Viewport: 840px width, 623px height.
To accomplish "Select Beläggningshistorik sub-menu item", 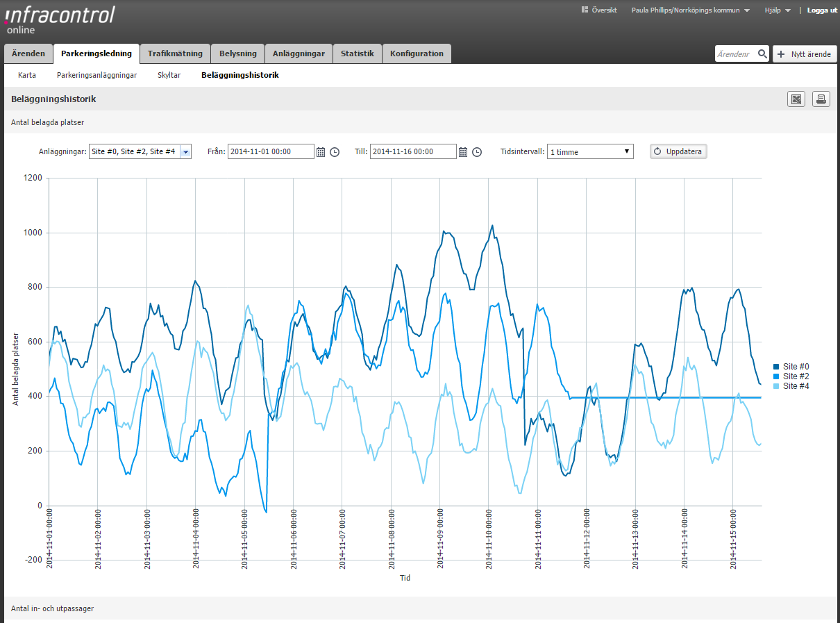I will pos(240,75).
